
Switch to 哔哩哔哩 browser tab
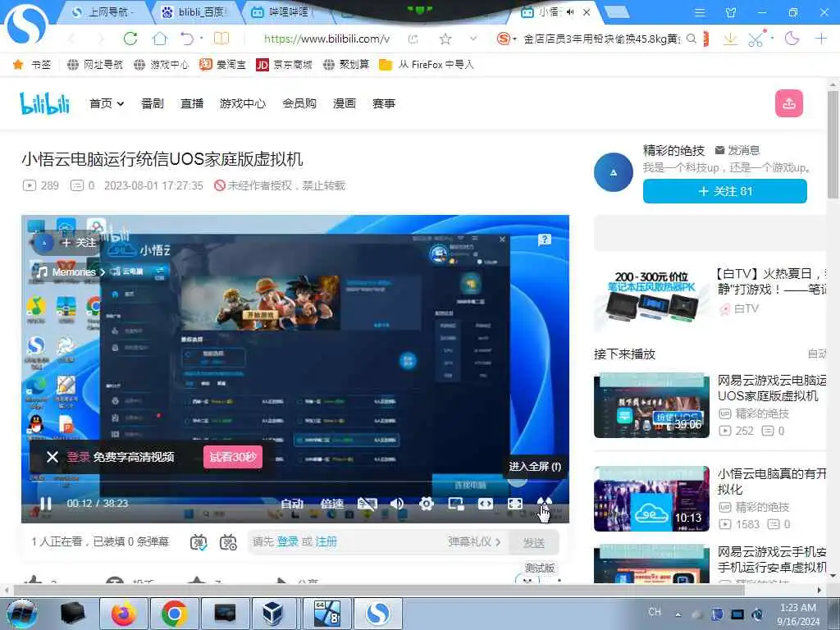click(288, 11)
